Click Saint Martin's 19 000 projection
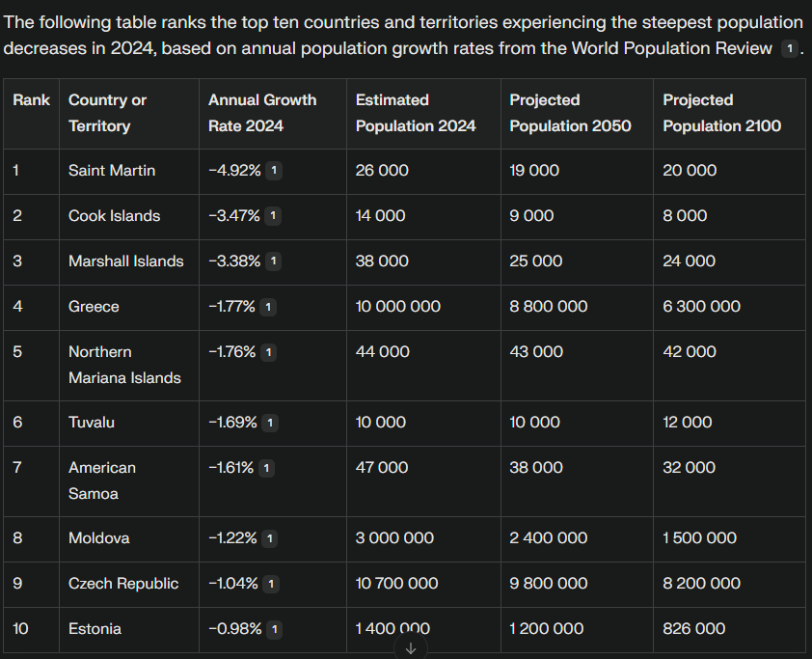This screenshot has height=659, width=812. click(x=534, y=171)
